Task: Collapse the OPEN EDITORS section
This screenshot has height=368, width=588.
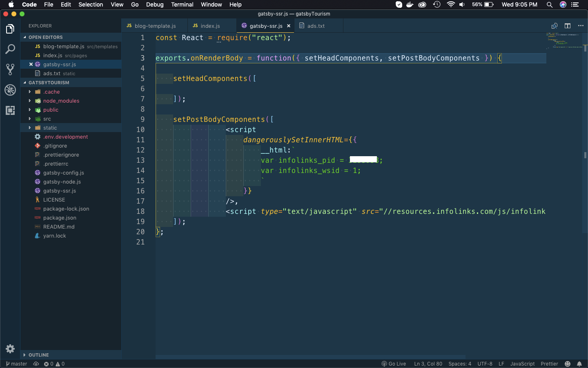Action: point(45,37)
